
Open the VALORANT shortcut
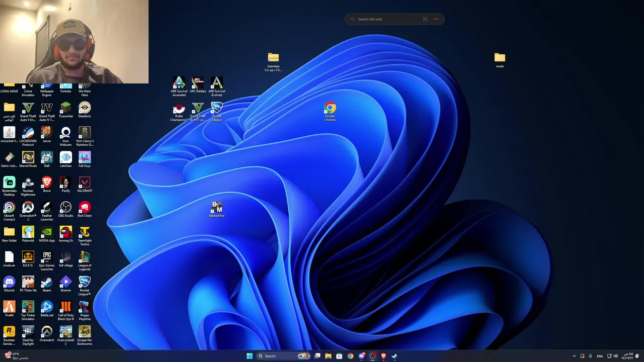[85, 185]
